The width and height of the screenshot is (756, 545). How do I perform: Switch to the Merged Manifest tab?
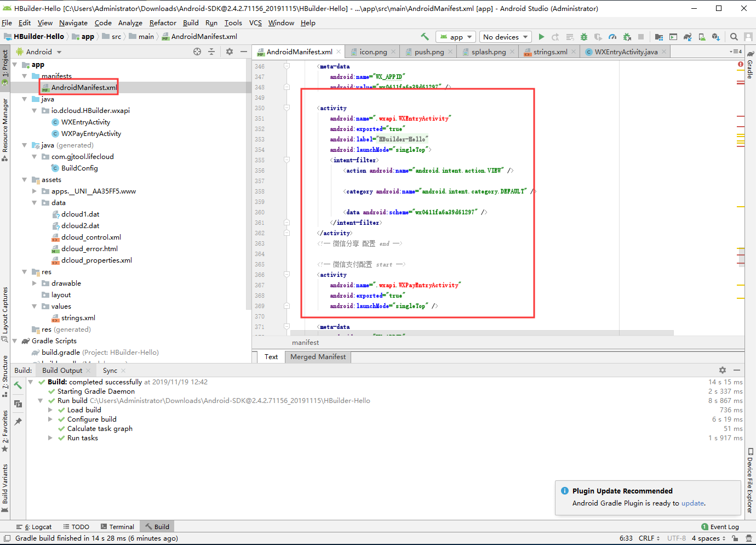pyautogui.click(x=318, y=357)
